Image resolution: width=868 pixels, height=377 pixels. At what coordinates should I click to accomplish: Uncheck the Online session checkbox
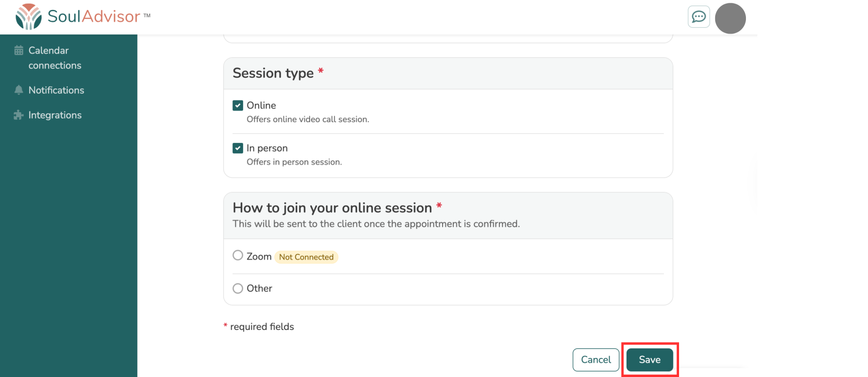[x=238, y=105]
